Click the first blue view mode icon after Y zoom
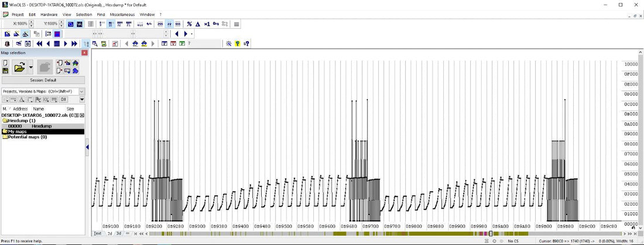 (x=71, y=24)
